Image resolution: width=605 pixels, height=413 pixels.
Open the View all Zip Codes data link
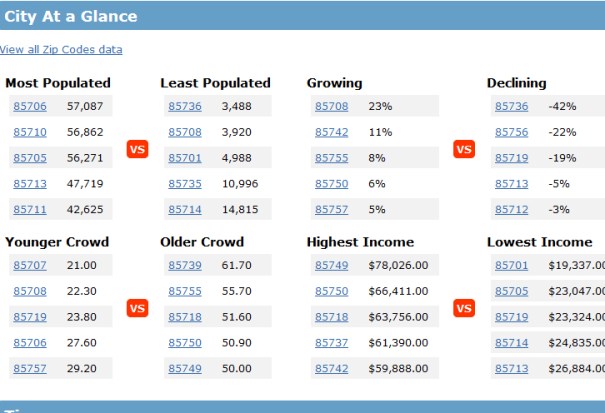tap(61, 49)
